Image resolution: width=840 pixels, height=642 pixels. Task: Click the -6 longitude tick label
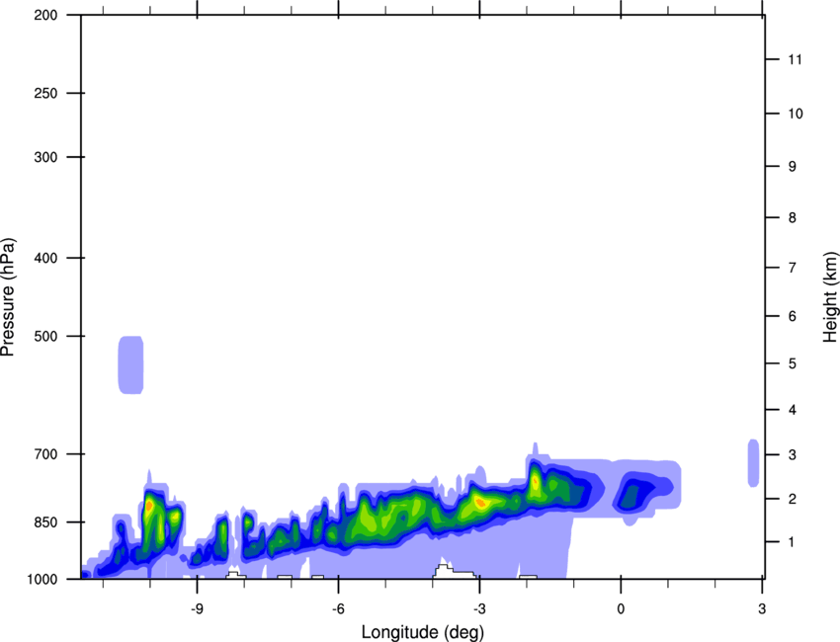[x=338, y=608]
